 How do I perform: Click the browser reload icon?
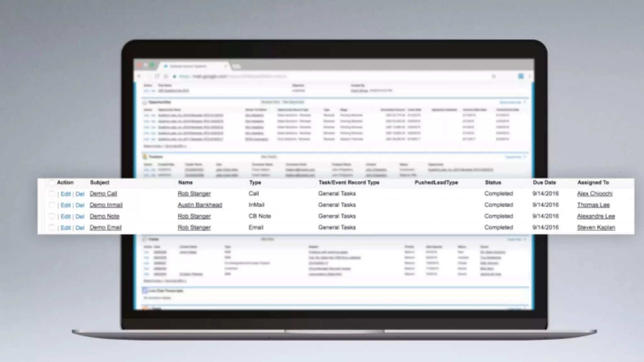click(157, 76)
